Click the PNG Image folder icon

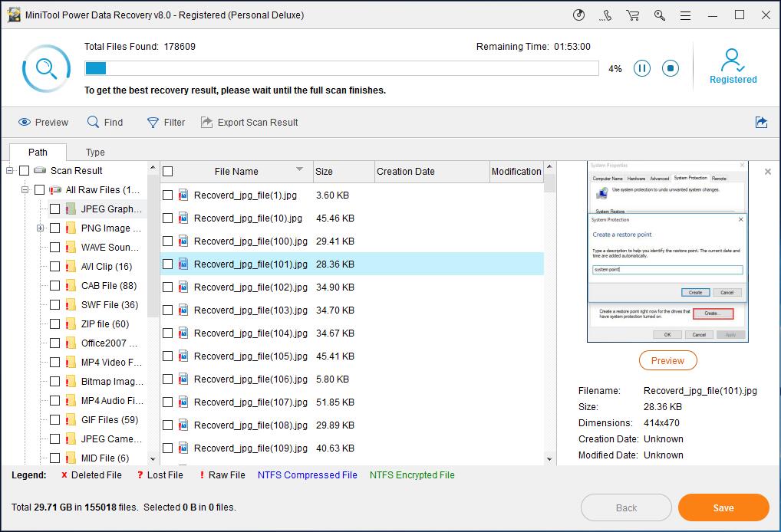click(71, 228)
